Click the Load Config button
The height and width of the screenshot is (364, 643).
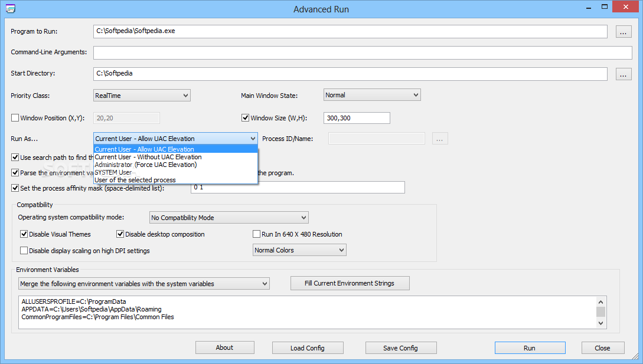click(308, 348)
